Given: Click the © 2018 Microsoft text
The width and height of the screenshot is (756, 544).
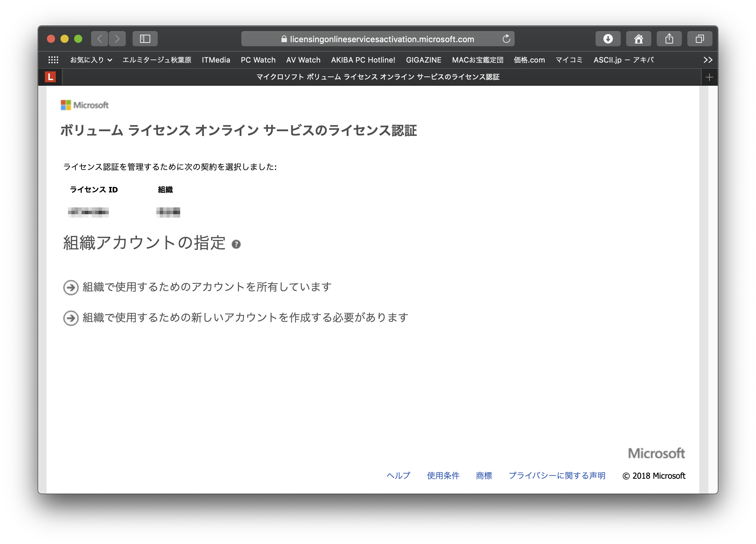Looking at the screenshot, I should point(654,476).
